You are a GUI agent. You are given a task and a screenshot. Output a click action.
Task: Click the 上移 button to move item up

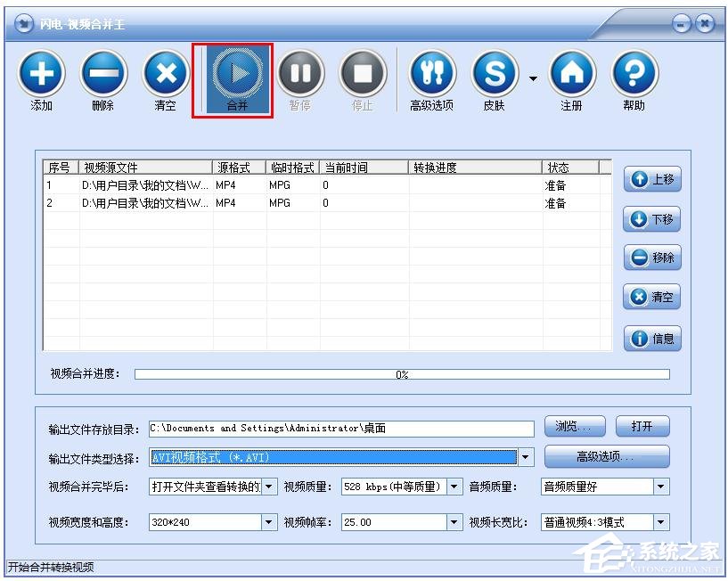[651, 179]
